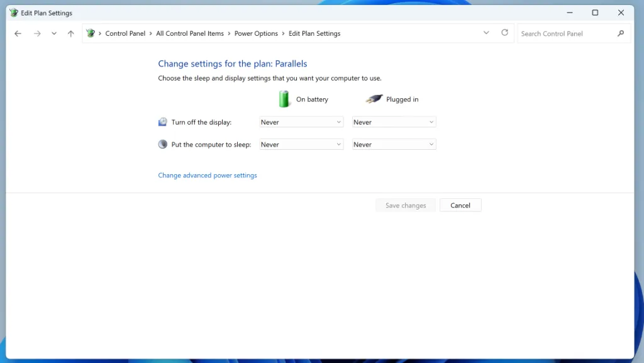Open the On battery dropdown for display timeout
The image size is (644, 363).
(301, 121)
